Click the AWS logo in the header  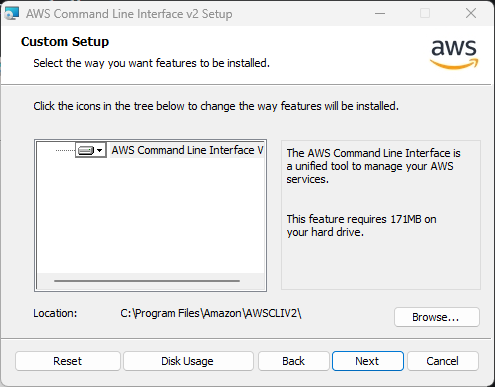coord(454,54)
